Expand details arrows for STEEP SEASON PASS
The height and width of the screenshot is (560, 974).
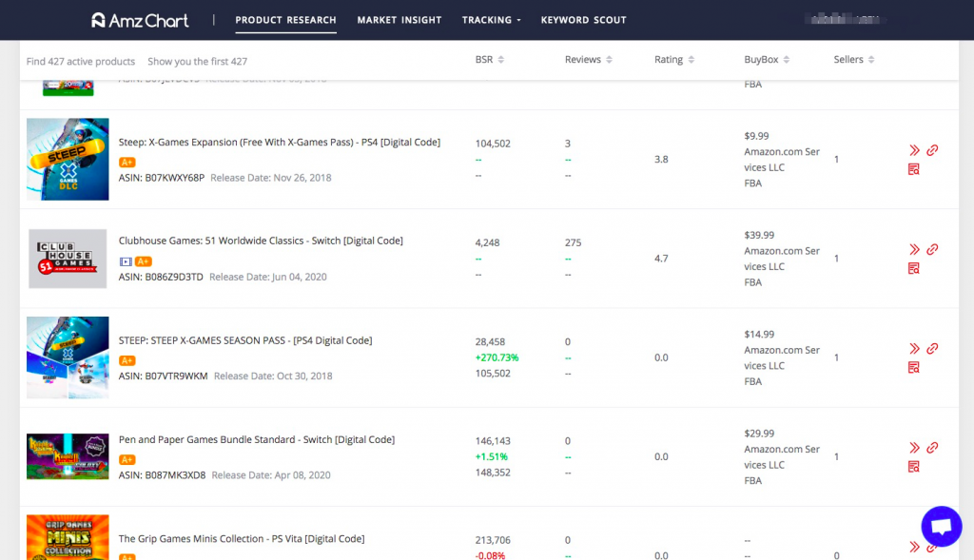[x=914, y=349]
